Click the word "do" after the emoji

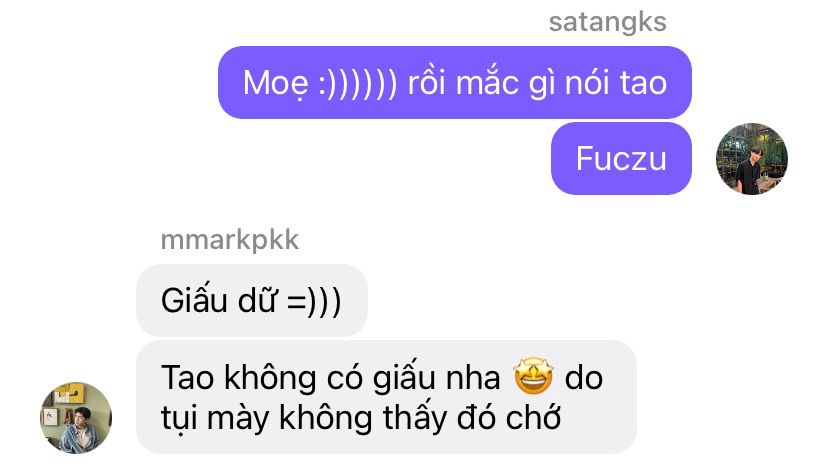click(584, 378)
